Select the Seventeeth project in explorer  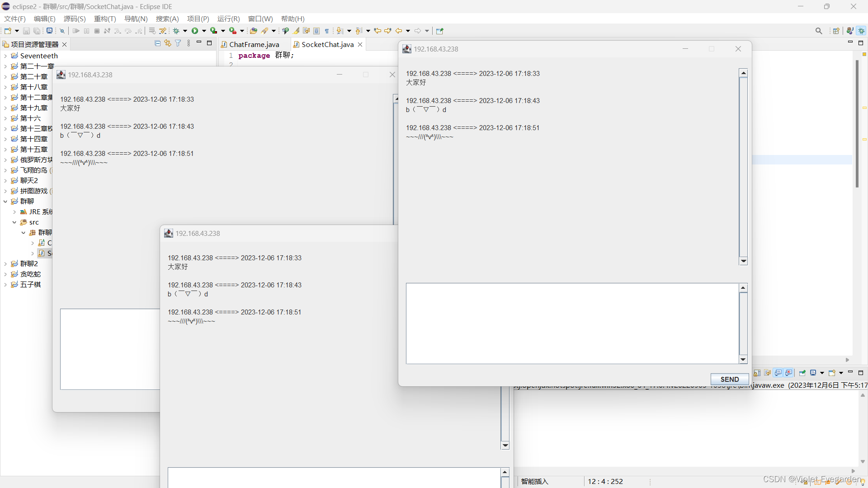[x=39, y=56]
